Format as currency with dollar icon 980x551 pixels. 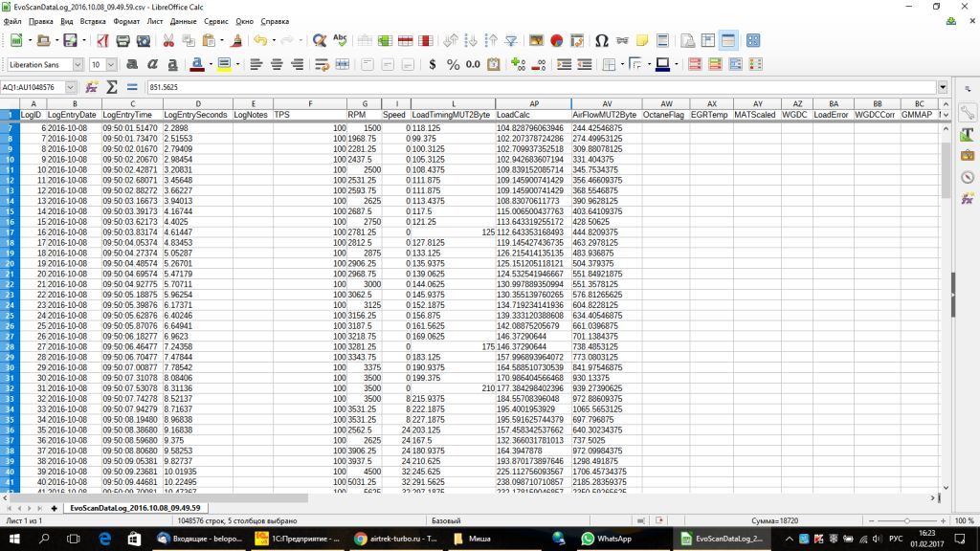coord(433,64)
